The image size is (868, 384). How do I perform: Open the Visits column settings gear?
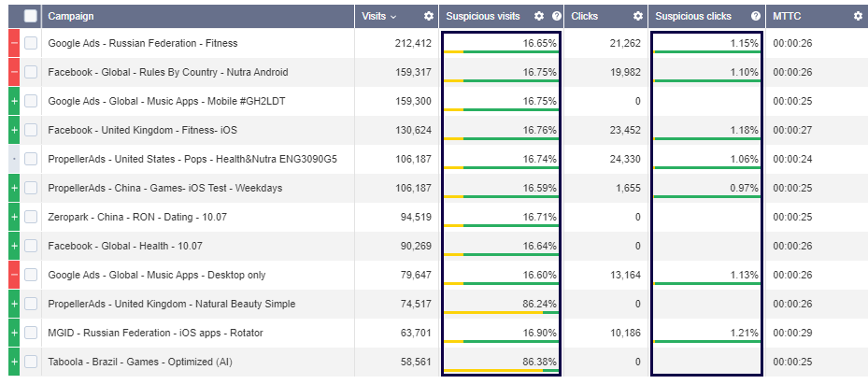(x=428, y=16)
